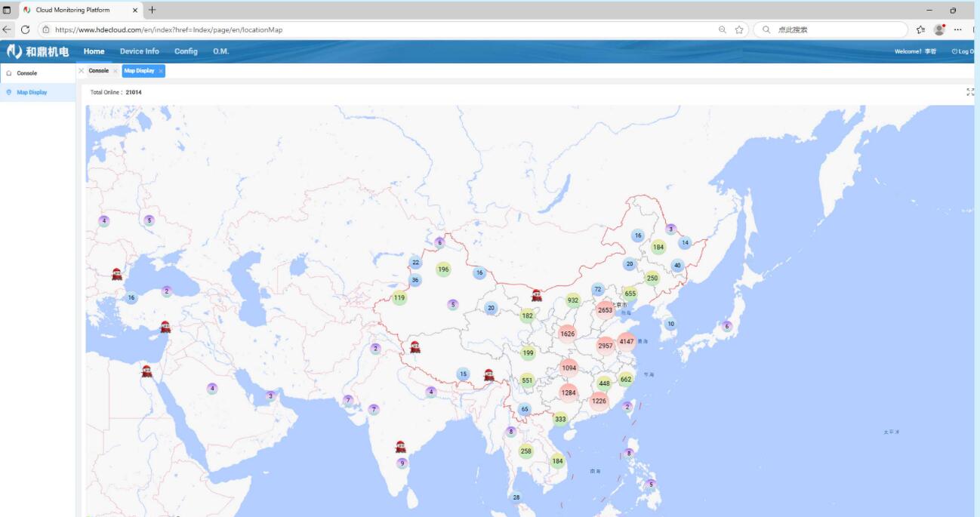980x517 pixels.
Task: Open the O.M. menu
Action: (220, 51)
